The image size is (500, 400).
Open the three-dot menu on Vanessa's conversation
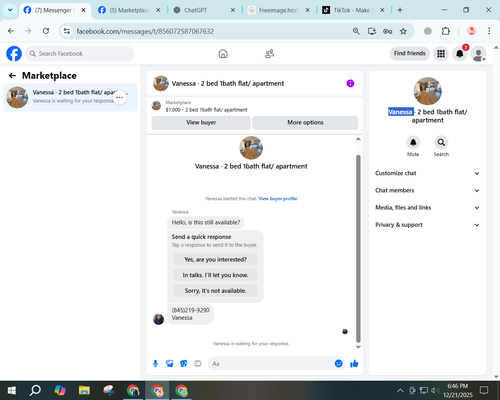120,97
